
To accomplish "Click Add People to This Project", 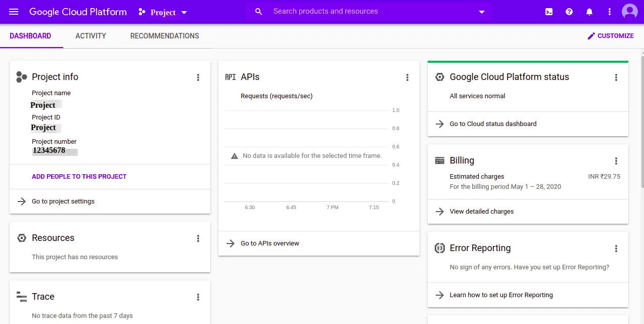I will click(x=79, y=177).
